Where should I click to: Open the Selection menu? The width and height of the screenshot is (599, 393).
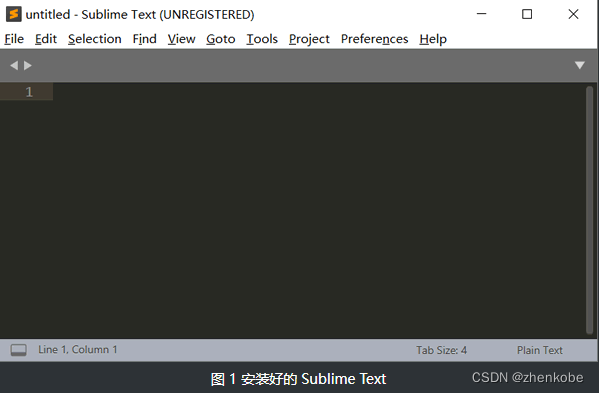tap(95, 39)
